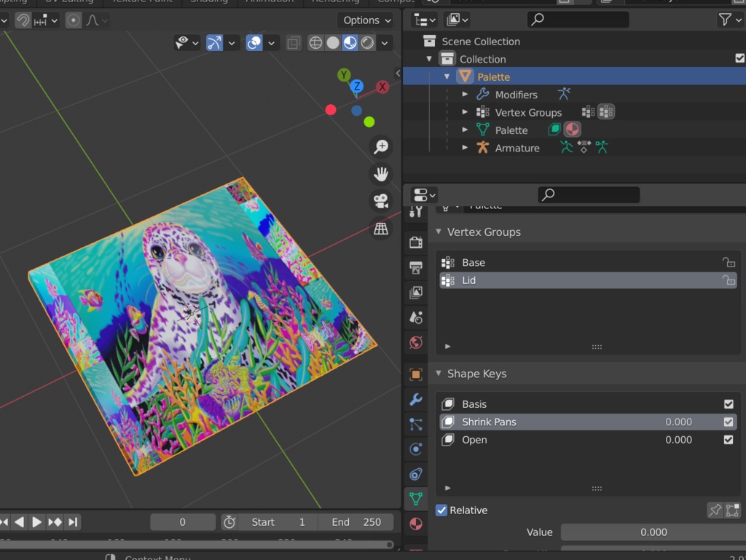
Task: Open Material properties tab
Action: click(x=416, y=524)
